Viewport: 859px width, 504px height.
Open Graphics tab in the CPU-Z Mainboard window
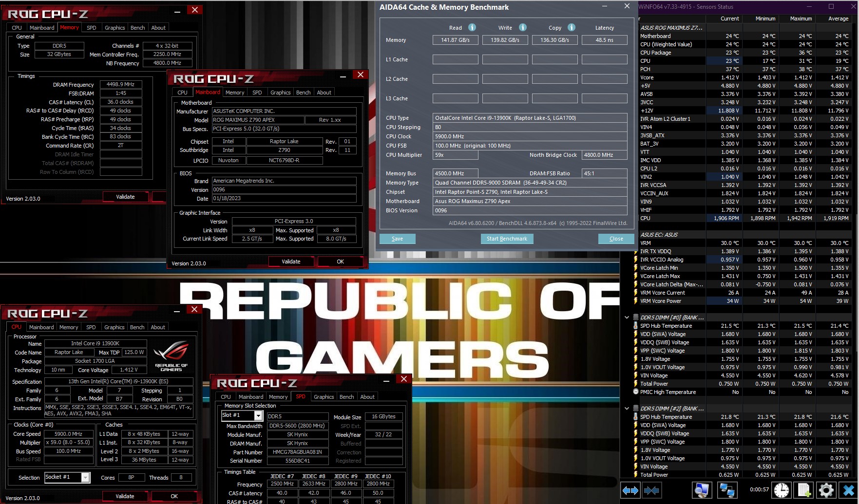tap(280, 93)
